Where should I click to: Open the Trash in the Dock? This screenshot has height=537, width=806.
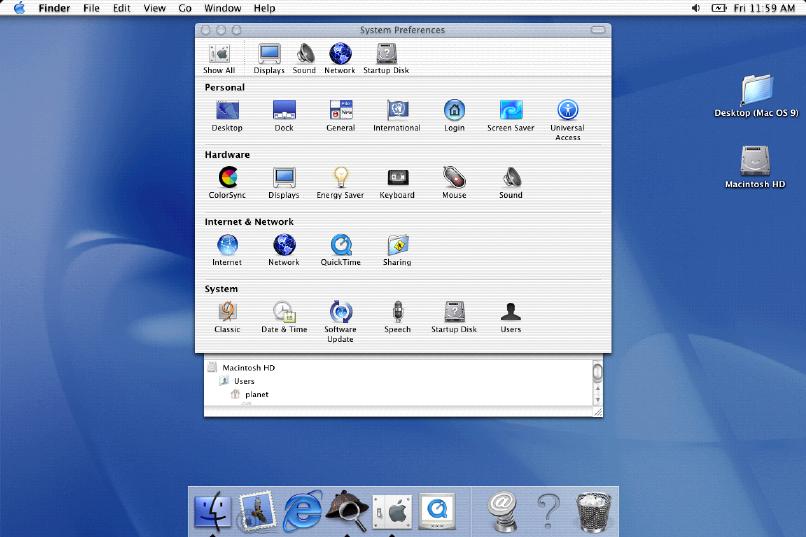tap(593, 511)
